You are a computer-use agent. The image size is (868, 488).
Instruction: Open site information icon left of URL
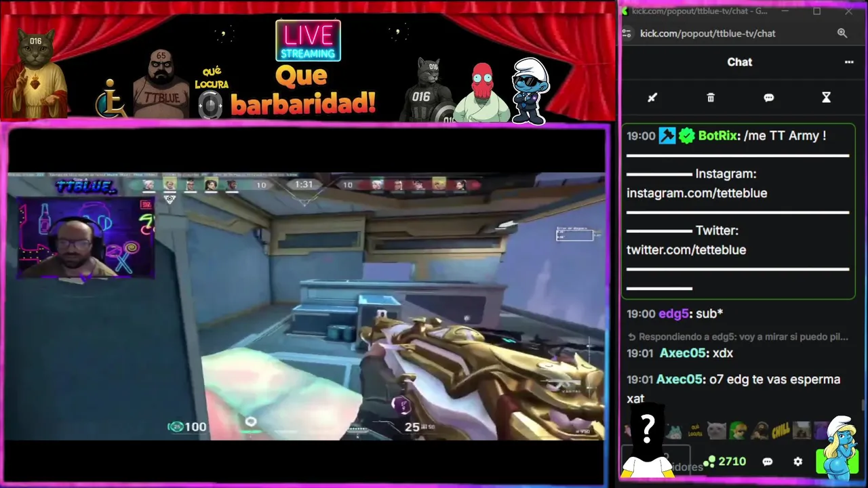tap(627, 33)
